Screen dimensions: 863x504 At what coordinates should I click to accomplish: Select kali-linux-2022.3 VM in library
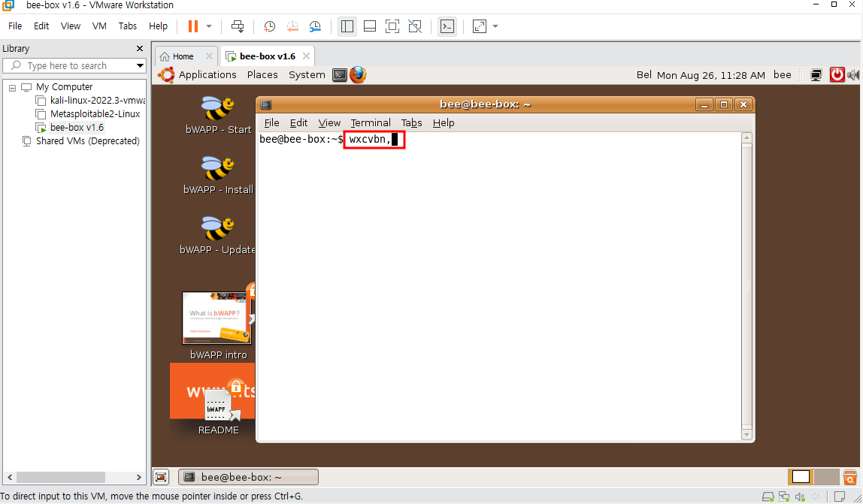[x=89, y=100]
